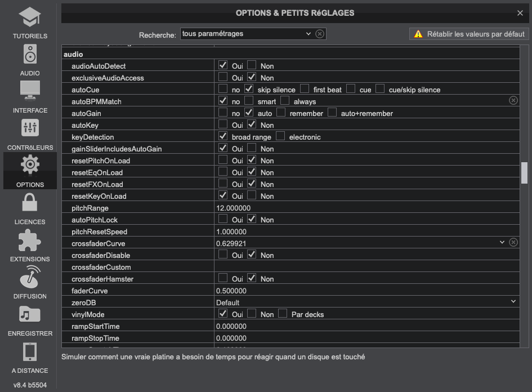Expand the crossfaderCurve dropdown arrow
Screen dimensions: 532x392
[502, 243]
